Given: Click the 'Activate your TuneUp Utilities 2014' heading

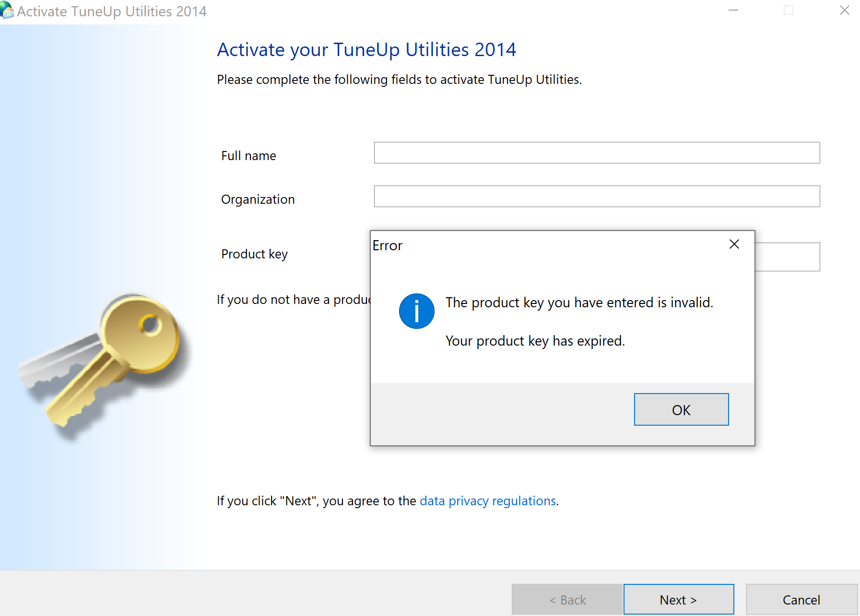Looking at the screenshot, I should (366, 50).
